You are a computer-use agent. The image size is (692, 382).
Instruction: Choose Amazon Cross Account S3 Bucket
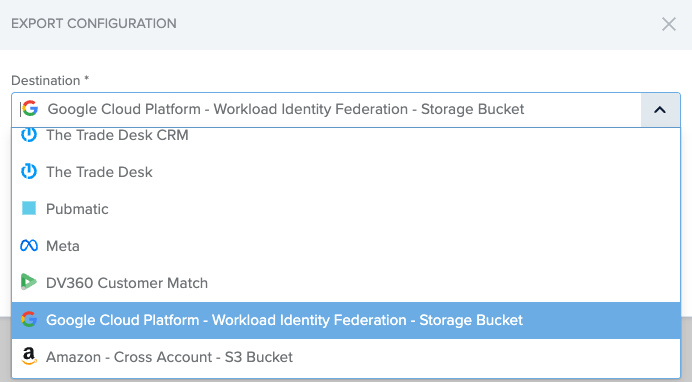[346, 357]
